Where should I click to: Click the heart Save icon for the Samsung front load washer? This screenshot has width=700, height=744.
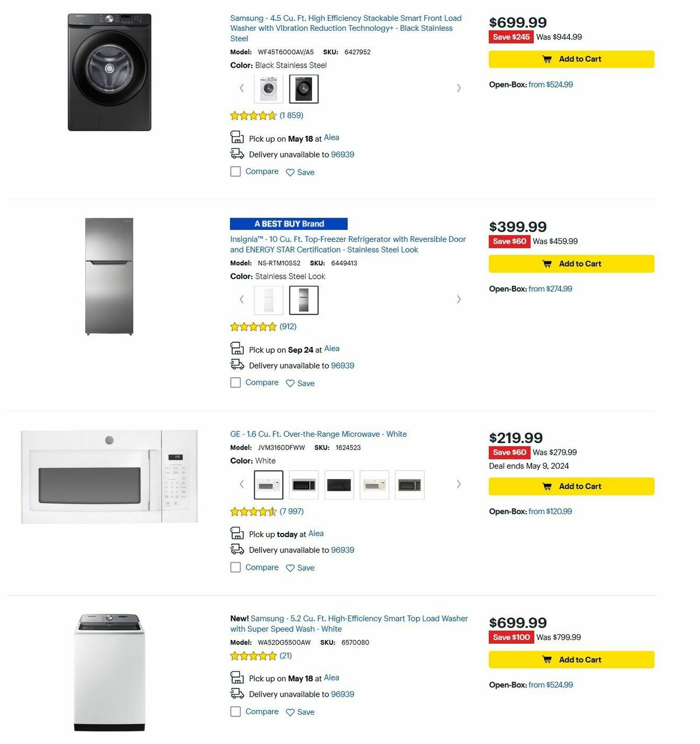point(290,172)
